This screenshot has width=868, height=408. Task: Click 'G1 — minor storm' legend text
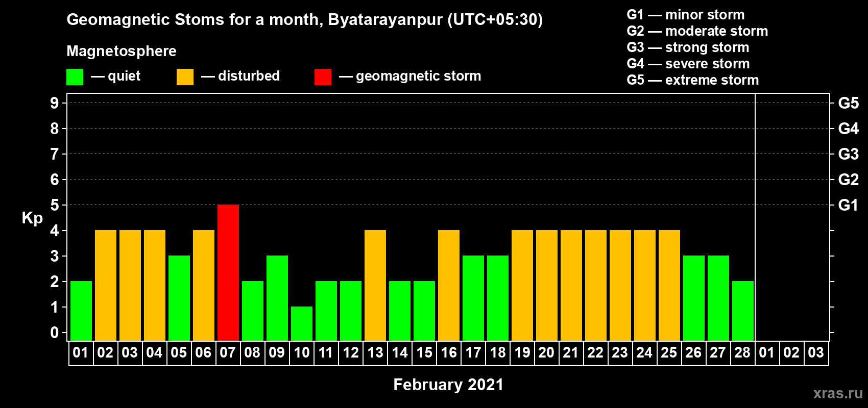[x=686, y=15]
